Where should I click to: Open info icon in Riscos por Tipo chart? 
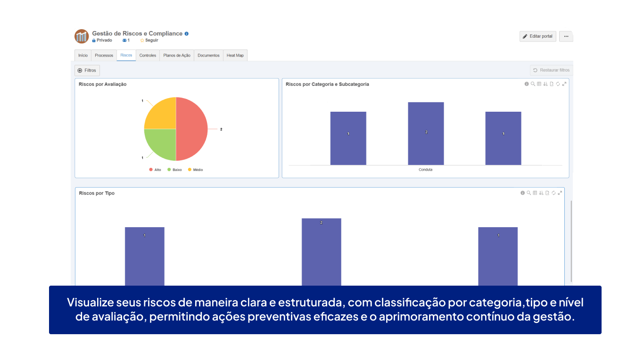522,193
